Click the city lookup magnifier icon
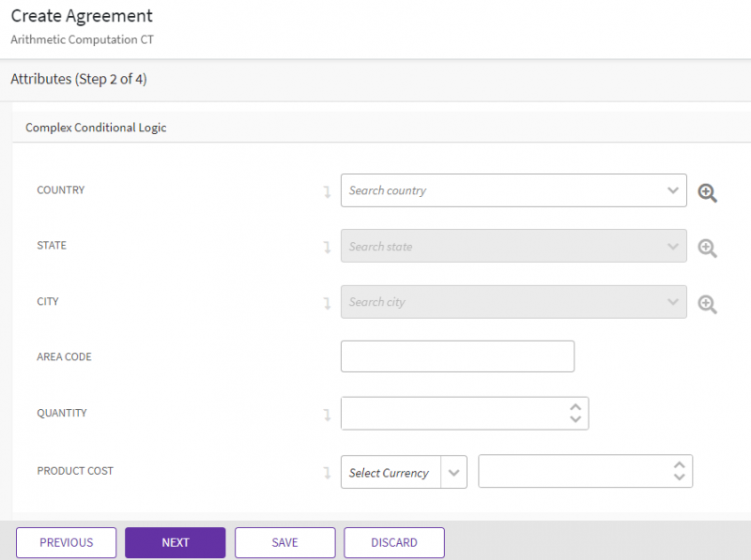 pyautogui.click(x=707, y=303)
